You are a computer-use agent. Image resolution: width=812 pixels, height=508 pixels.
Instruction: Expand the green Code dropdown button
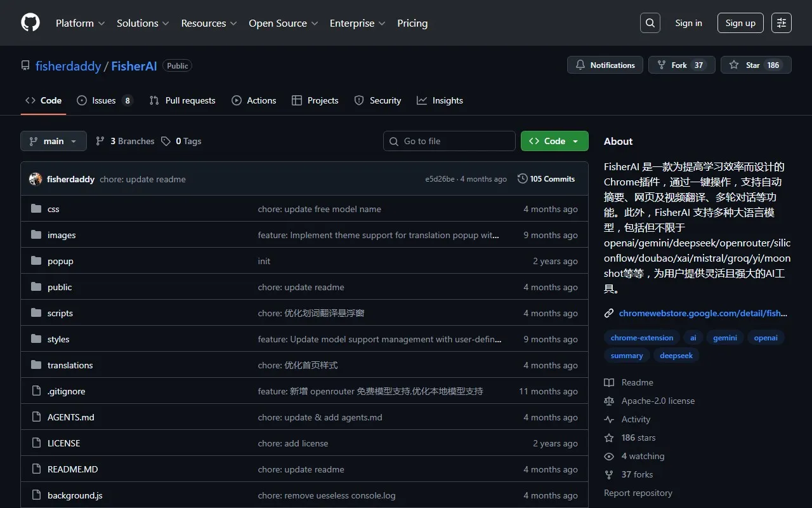[554, 141]
